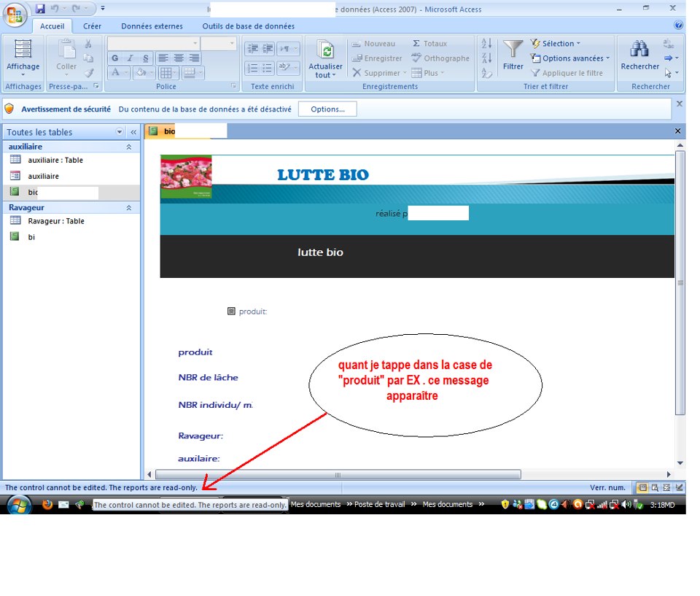Close the security warning bar
Screen dimensions: 700x596
coord(679,104)
